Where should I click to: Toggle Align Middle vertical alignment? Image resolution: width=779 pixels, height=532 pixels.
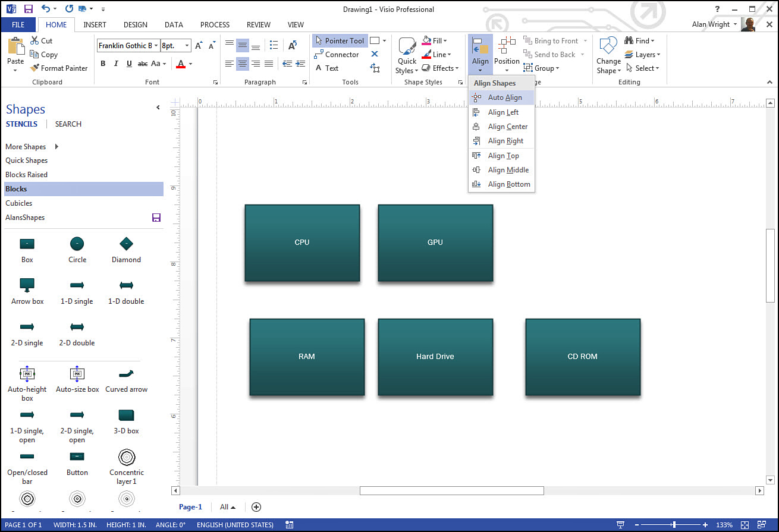tap(243, 46)
